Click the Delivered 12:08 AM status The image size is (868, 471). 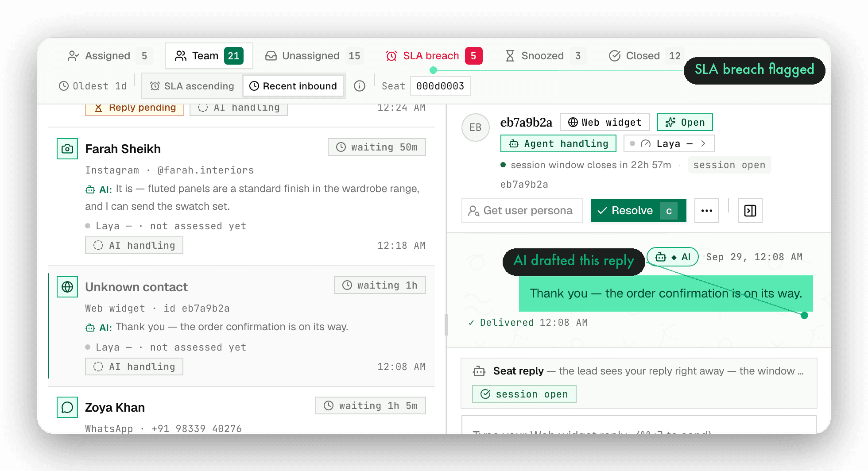[x=528, y=322]
